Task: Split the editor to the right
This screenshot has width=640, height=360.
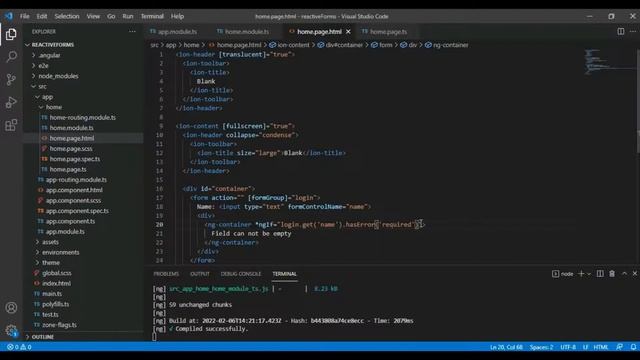Action: [620, 31]
